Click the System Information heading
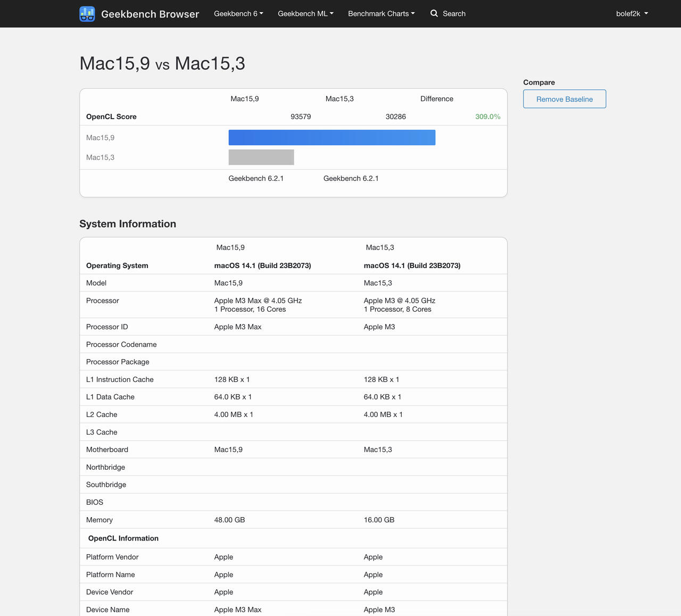Viewport: 681px width, 616px height. [x=128, y=224]
